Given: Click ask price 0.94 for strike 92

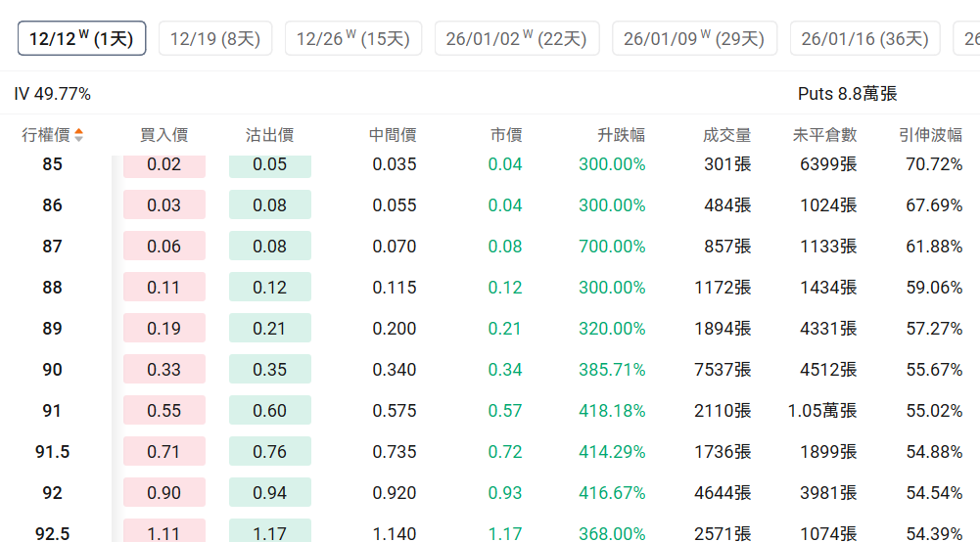Looking at the screenshot, I should pyautogui.click(x=270, y=493).
